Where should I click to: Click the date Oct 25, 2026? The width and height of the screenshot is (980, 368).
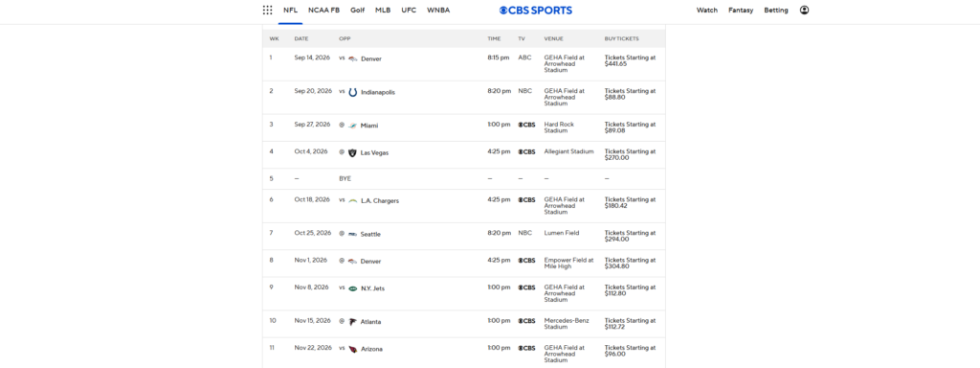point(313,233)
